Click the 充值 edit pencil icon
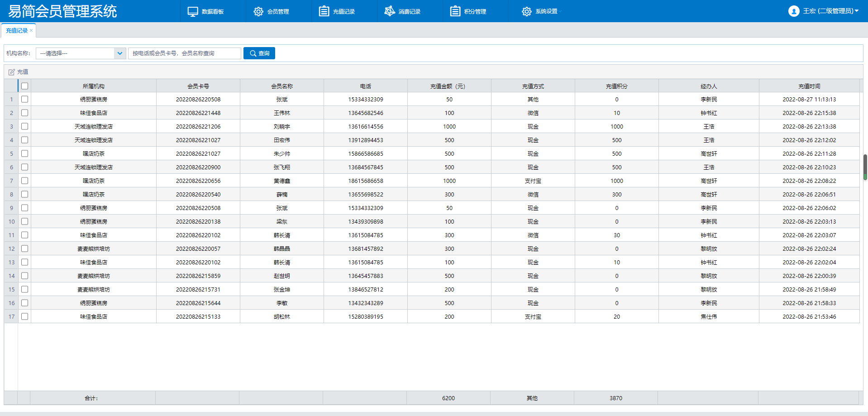This screenshot has height=416, width=868. [x=12, y=72]
